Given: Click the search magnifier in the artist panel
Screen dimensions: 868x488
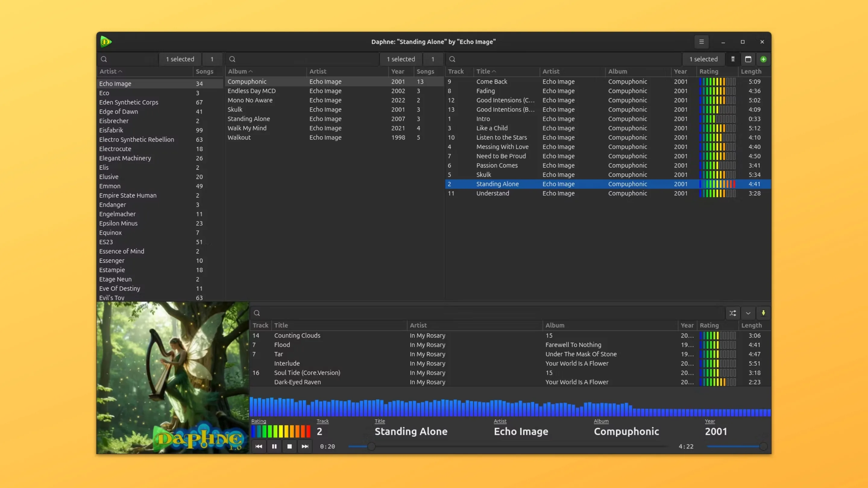Looking at the screenshot, I should pyautogui.click(x=104, y=59).
